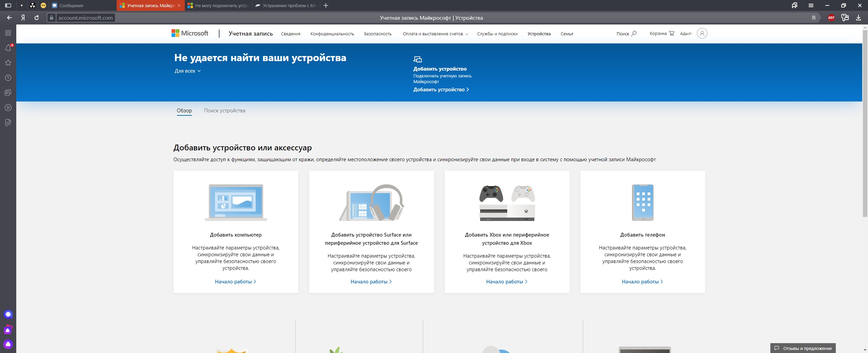Click Начало работы under Xbox card

[x=507, y=282]
